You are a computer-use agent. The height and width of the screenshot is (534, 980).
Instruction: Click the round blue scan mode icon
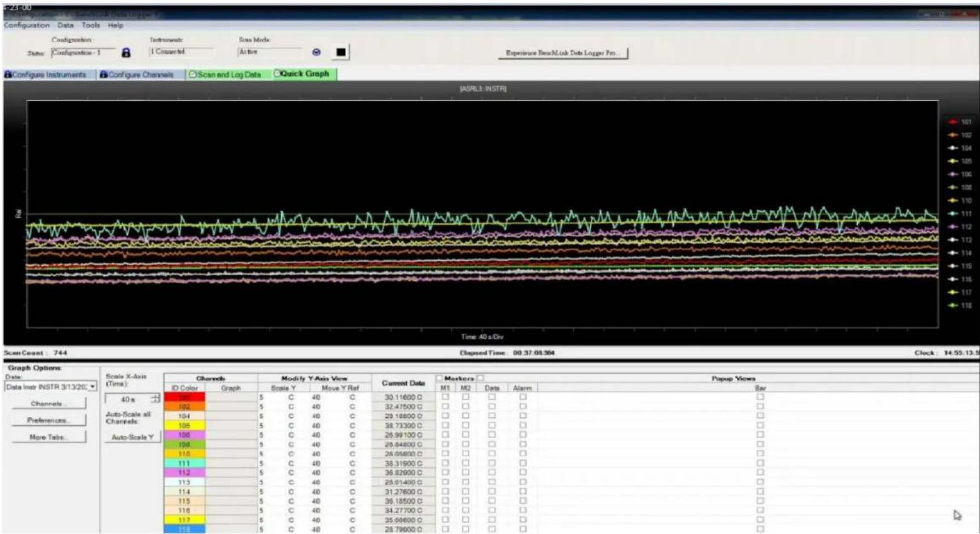click(x=316, y=52)
